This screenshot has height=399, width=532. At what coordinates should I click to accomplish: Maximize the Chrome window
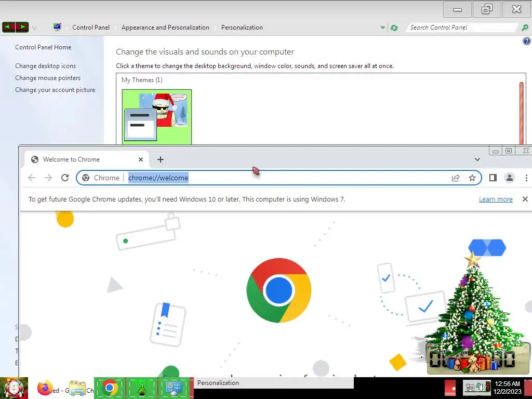(509, 151)
